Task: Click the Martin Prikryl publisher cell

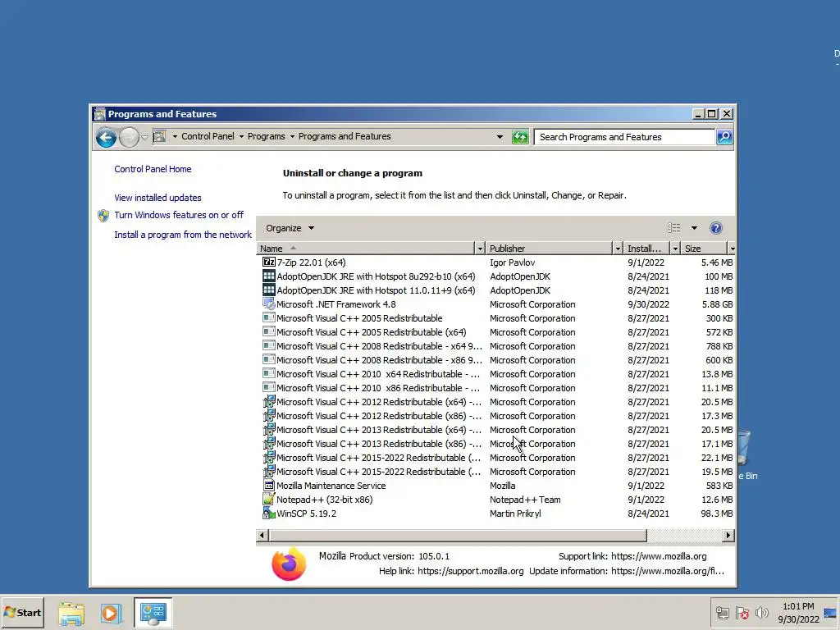Action: tap(515, 514)
